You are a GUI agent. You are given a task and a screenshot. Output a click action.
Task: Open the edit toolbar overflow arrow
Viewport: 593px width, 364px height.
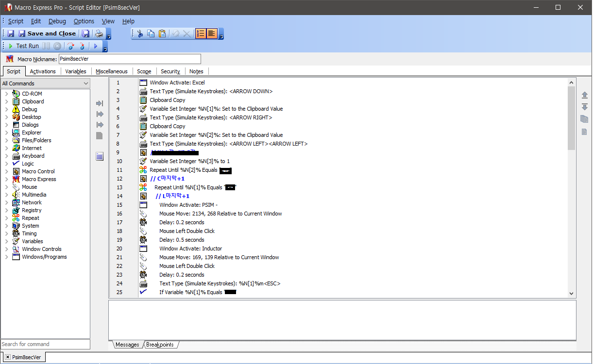[x=221, y=34]
